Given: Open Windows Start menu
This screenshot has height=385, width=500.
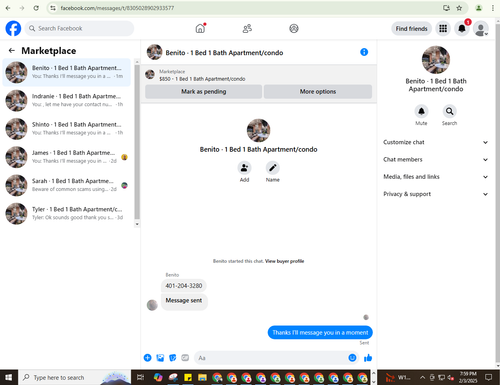Looking at the screenshot, I should pos(8,377).
